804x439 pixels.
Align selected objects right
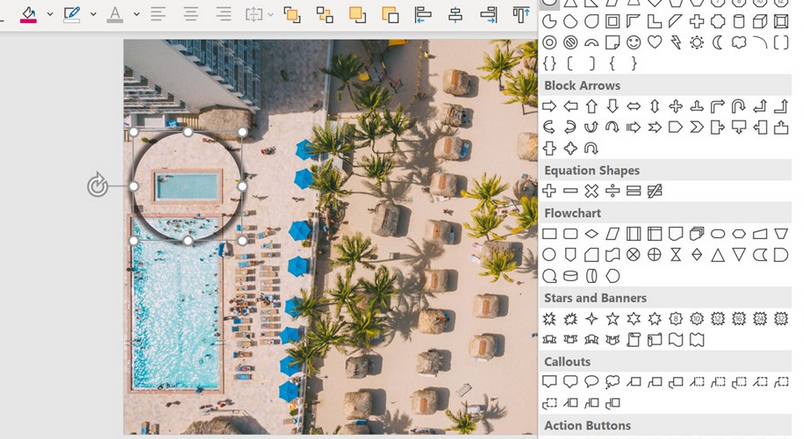click(x=489, y=15)
